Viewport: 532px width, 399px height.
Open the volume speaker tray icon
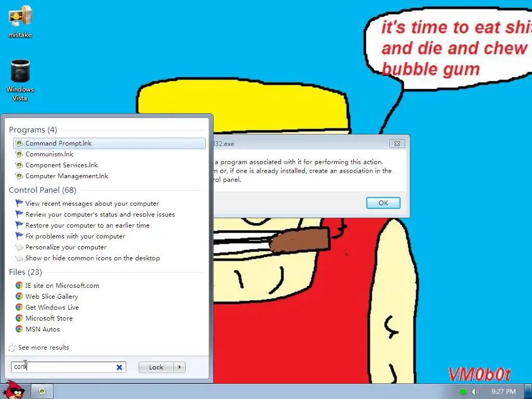pos(475,392)
